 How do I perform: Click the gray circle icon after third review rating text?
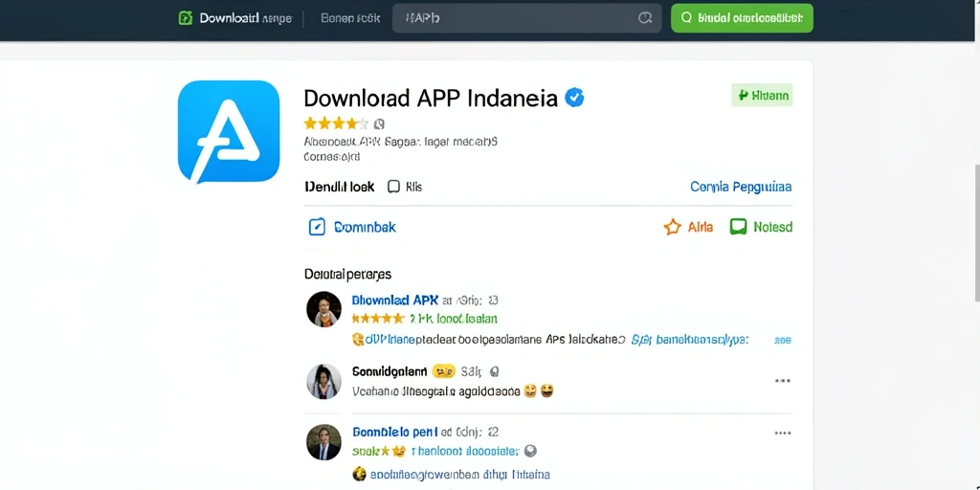530,451
